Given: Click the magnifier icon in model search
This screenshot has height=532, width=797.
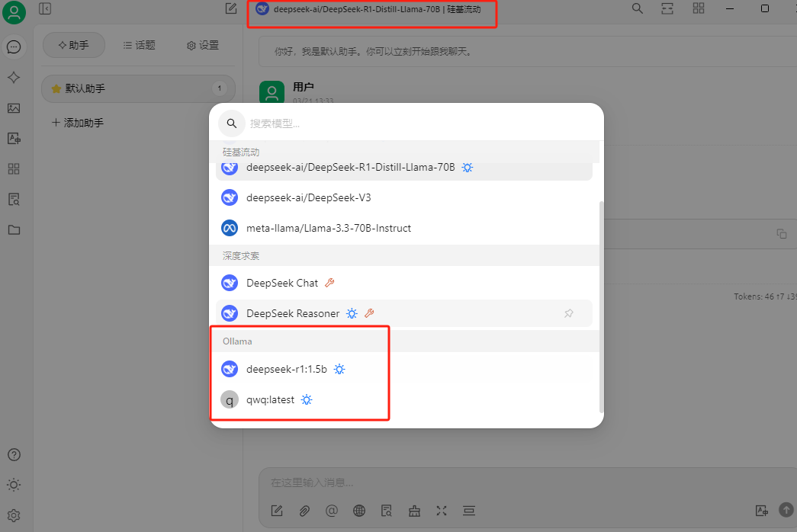Looking at the screenshot, I should click(x=232, y=123).
